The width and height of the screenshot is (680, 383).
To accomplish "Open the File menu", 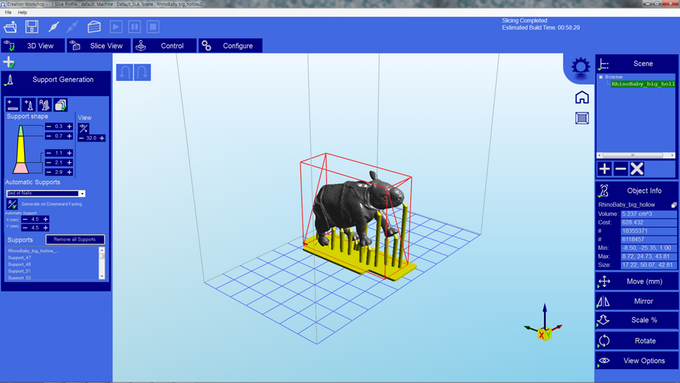I will tap(8, 13).
